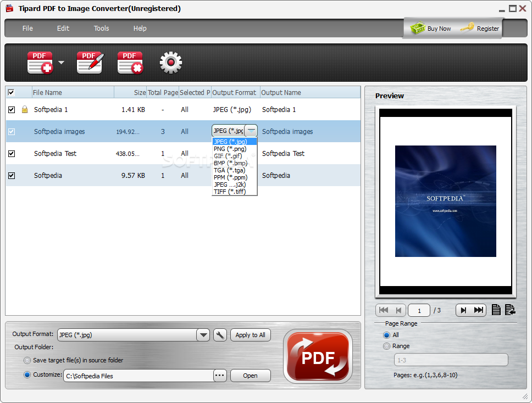Select the Softpedia 1 file name
Viewport: 532px width, 403px height.
coord(51,109)
